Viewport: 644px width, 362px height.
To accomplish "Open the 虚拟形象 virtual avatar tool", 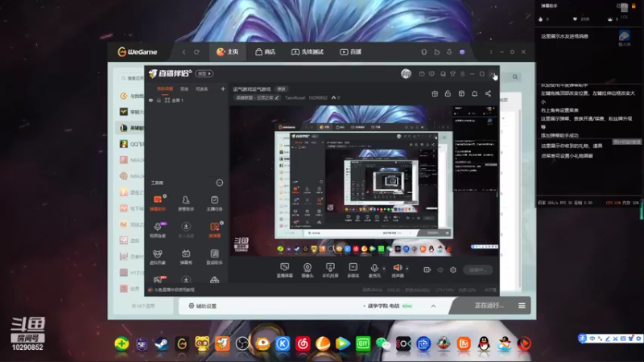I will (x=158, y=257).
